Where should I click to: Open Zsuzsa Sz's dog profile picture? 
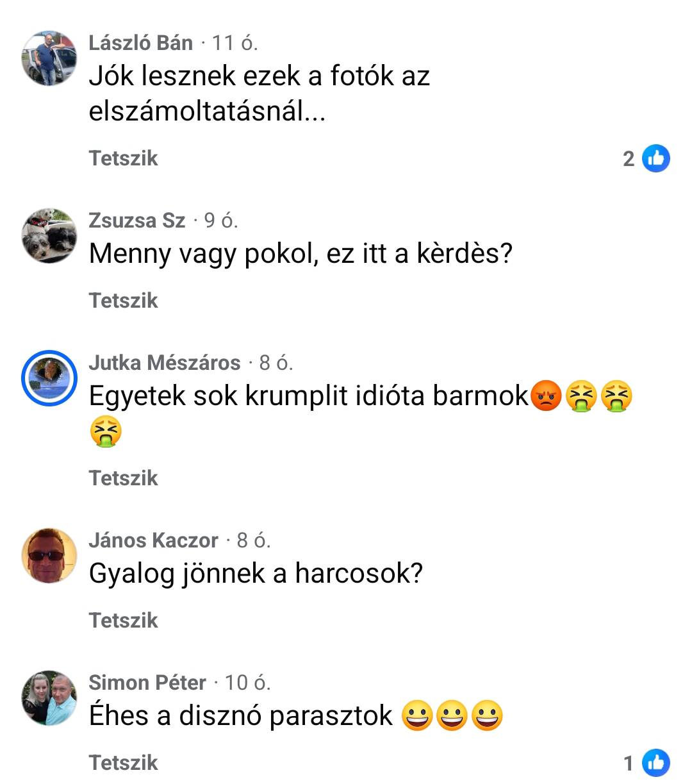(x=49, y=235)
